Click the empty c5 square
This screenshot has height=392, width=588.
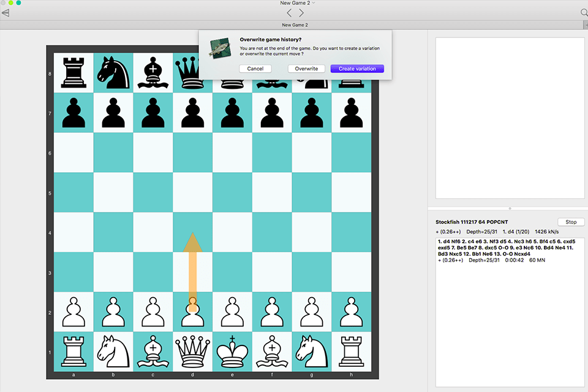coord(153,192)
